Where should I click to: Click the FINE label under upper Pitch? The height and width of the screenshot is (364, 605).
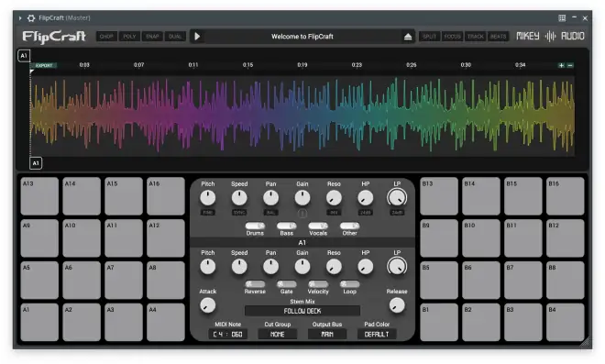pyautogui.click(x=207, y=213)
